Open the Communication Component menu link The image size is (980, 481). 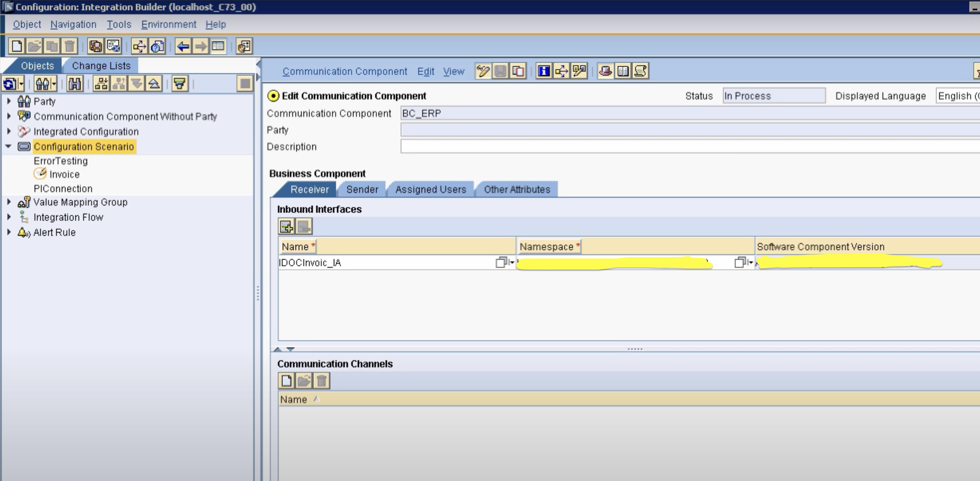pos(344,72)
